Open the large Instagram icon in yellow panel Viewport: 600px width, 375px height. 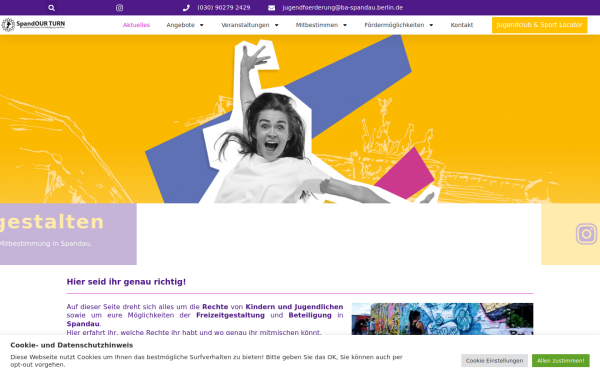click(x=586, y=234)
